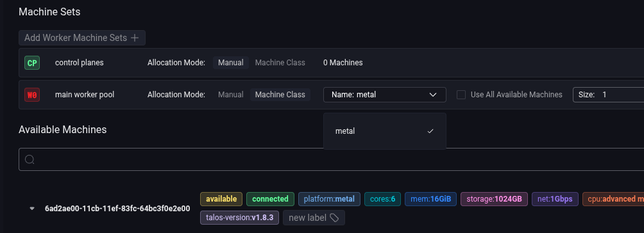Click the search magnifier icon
Screen dimensions: 644x233
pos(30,159)
